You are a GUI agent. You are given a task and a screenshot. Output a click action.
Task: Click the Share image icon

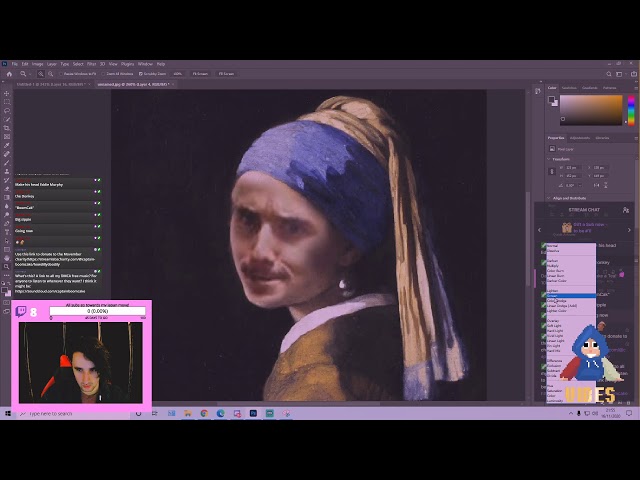point(634,74)
